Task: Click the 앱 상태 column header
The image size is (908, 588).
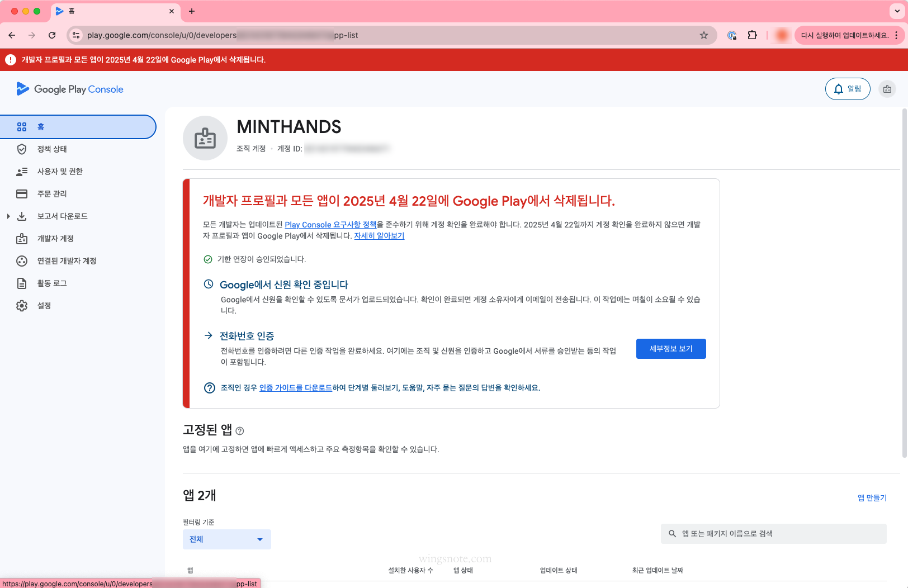Action: click(x=463, y=571)
